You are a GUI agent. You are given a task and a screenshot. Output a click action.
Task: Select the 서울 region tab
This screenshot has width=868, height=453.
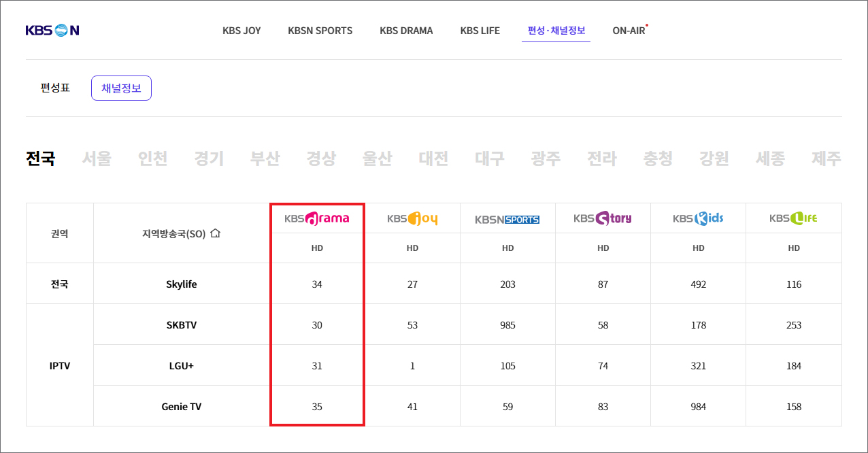(x=97, y=158)
